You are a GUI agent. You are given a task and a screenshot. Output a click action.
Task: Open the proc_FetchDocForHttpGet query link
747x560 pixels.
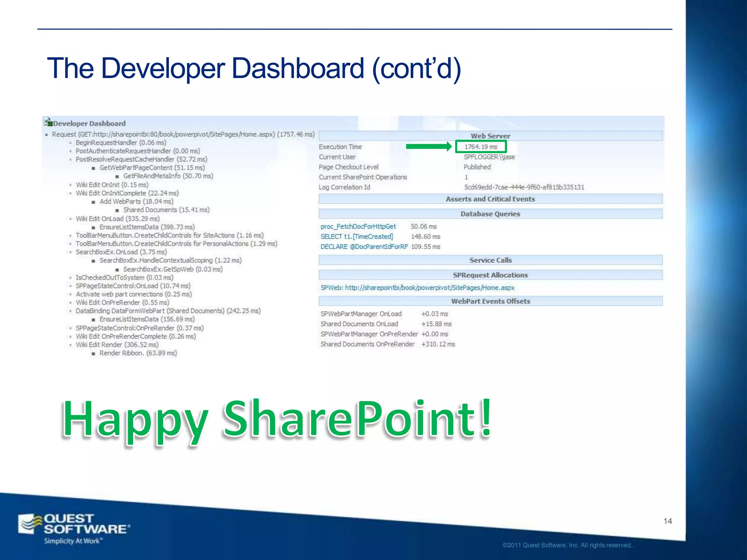[358, 226]
